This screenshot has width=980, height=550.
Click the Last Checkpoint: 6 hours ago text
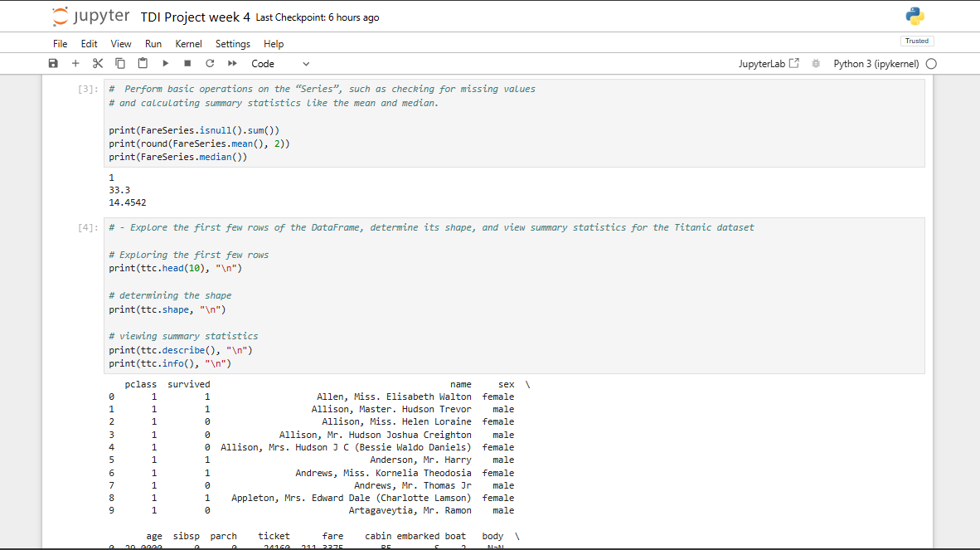318,17
